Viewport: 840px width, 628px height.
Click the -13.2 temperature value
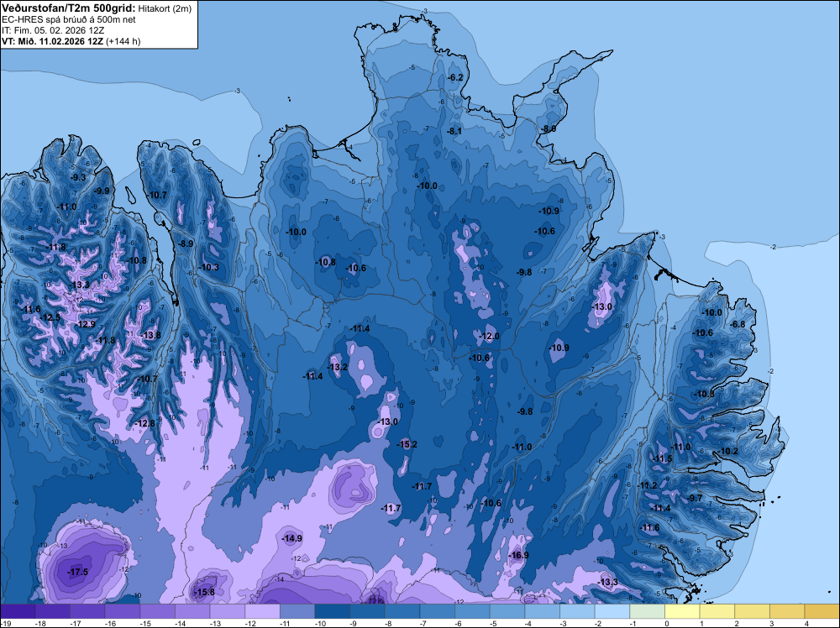[x=338, y=367]
